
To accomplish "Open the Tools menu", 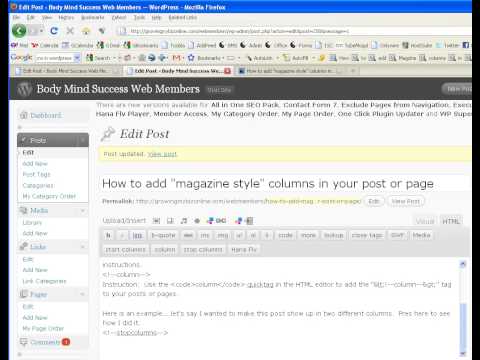I will coord(139,17).
